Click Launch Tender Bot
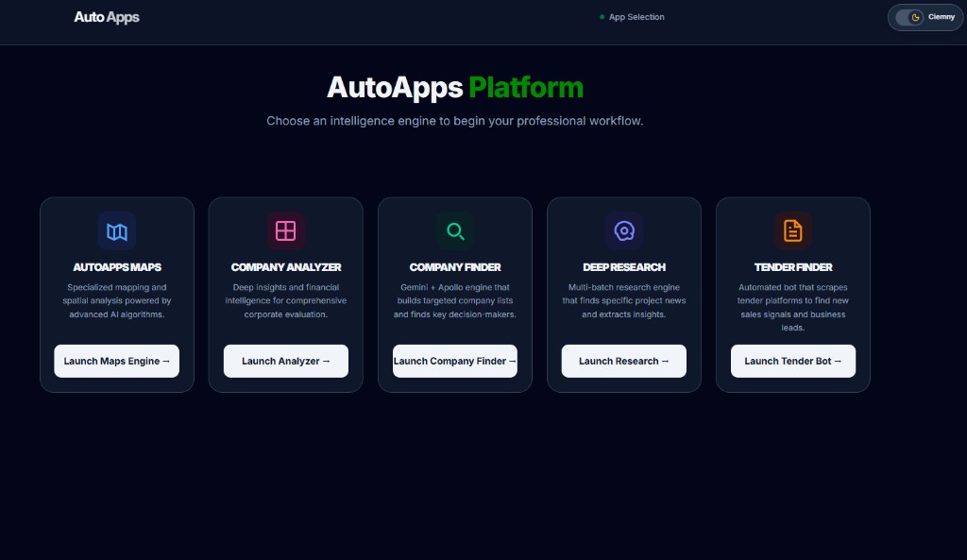Image resolution: width=967 pixels, height=560 pixels. (x=793, y=361)
